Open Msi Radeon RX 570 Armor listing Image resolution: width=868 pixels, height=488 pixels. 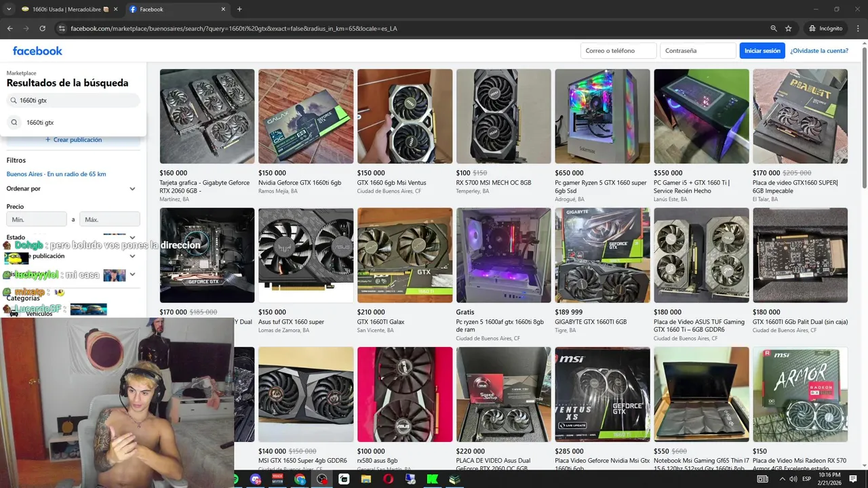click(800, 408)
